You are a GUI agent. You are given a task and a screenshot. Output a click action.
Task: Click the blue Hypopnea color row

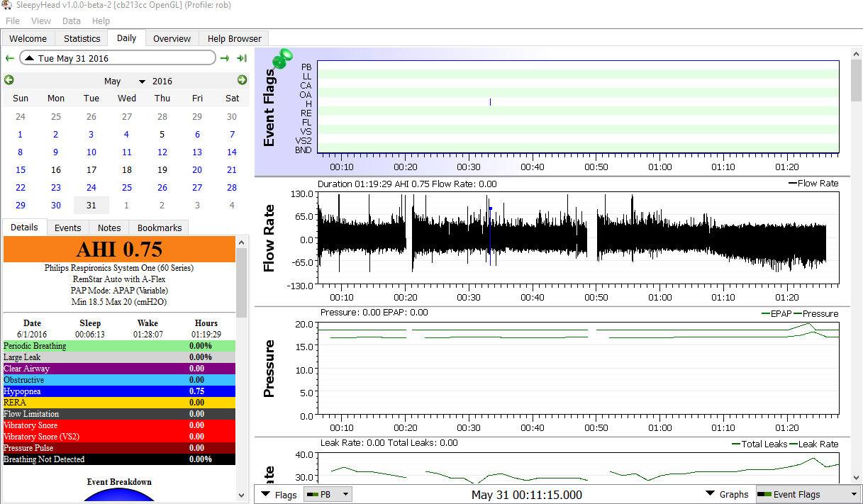coord(118,391)
